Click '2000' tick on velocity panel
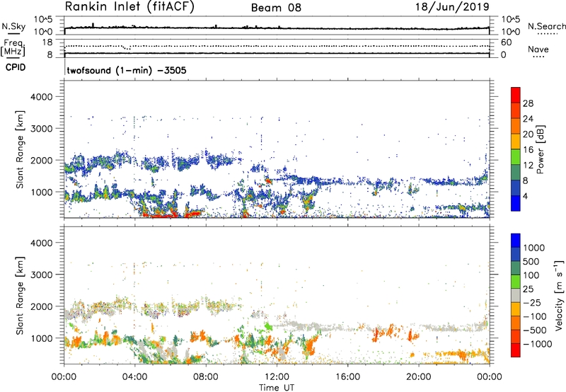Image resolution: width=566 pixels, height=392 pixels. click(x=41, y=306)
